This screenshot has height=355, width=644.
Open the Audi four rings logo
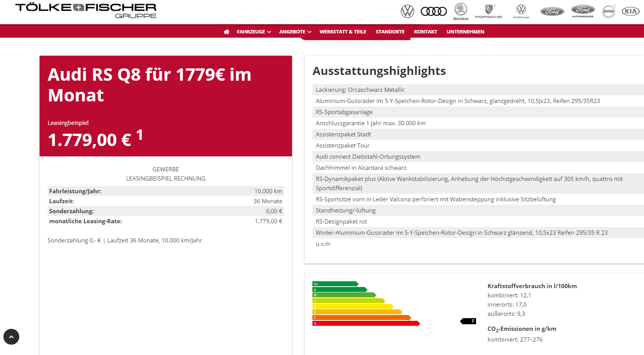tap(434, 12)
